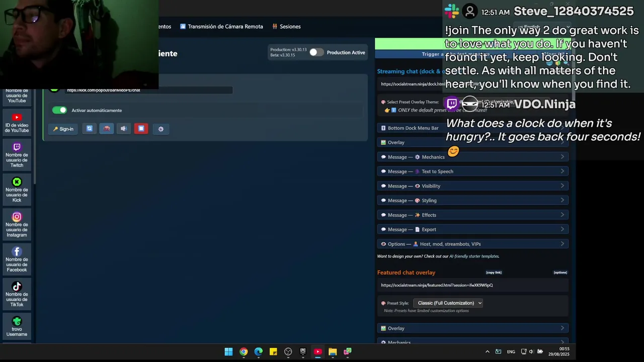Open Google Chrome from taskbar
644x362 pixels.
[x=244, y=351]
